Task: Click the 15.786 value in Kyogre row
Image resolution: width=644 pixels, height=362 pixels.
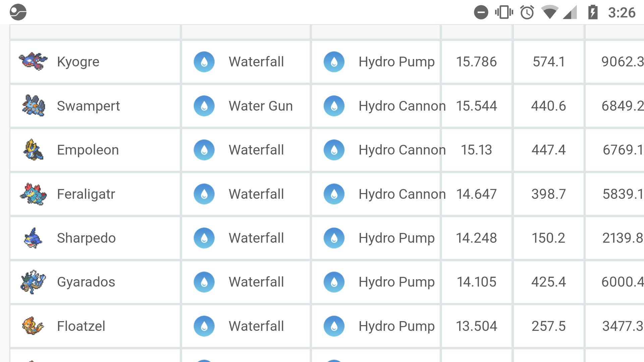Action: coord(476,62)
